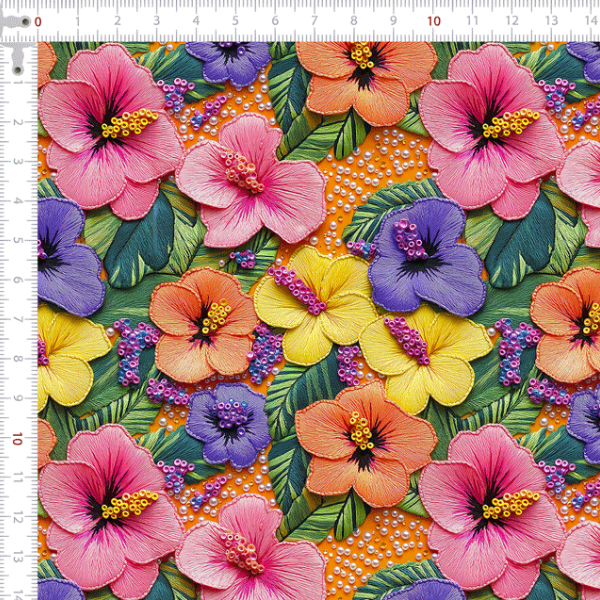The width and height of the screenshot is (600, 600).
Task: Click the number 6 on the left ruler
Action: 17,280
